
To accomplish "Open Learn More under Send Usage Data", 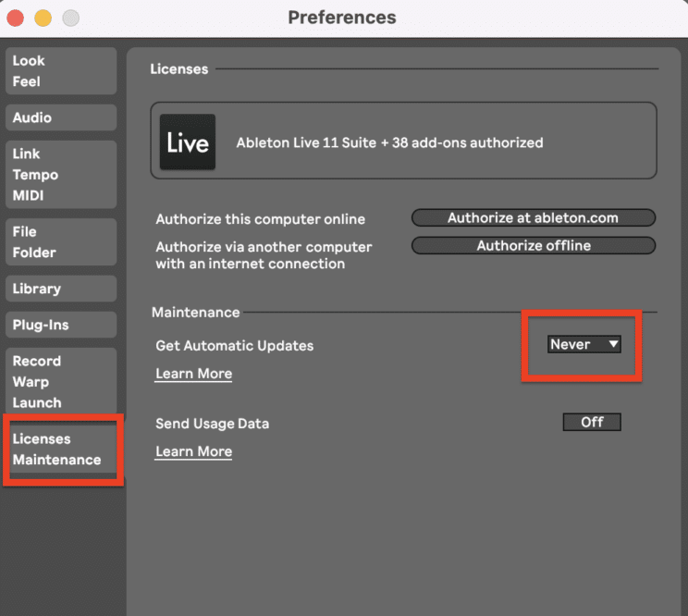I will 193,451.
